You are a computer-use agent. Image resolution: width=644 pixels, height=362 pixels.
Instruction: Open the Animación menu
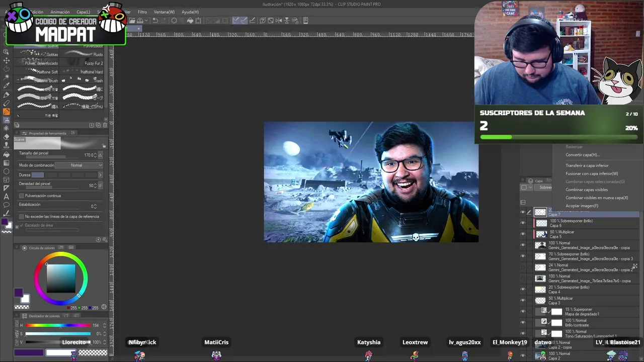(x=60, y=12)
